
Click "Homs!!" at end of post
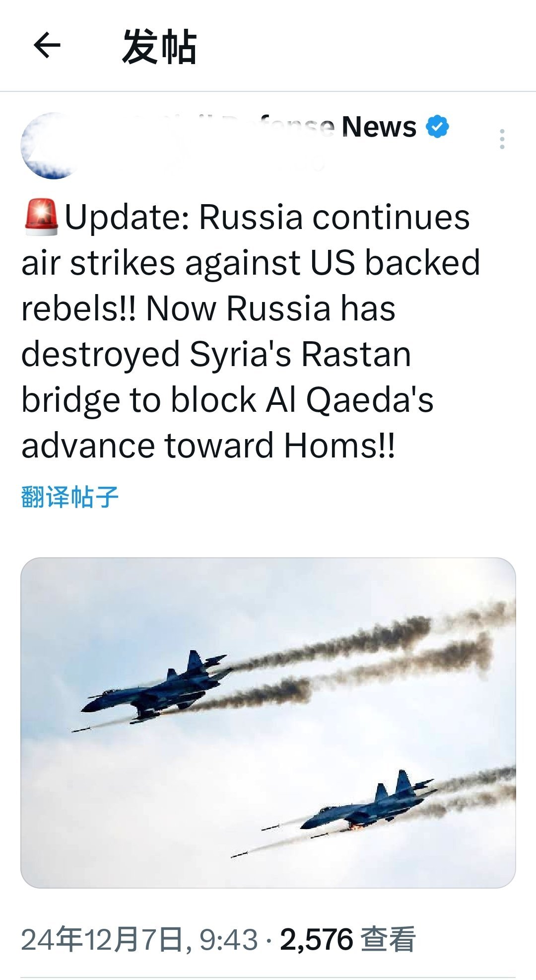click(x=340, y=446)
